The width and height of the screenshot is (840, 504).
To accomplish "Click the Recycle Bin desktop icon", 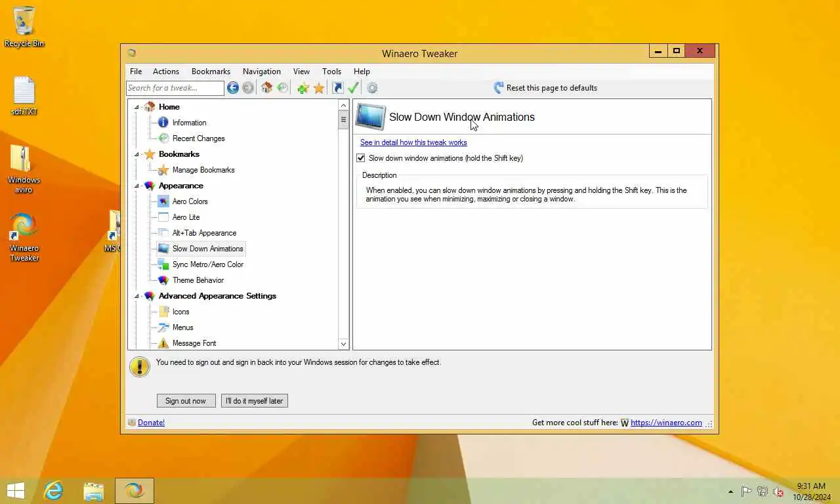I will pos(24,27).
